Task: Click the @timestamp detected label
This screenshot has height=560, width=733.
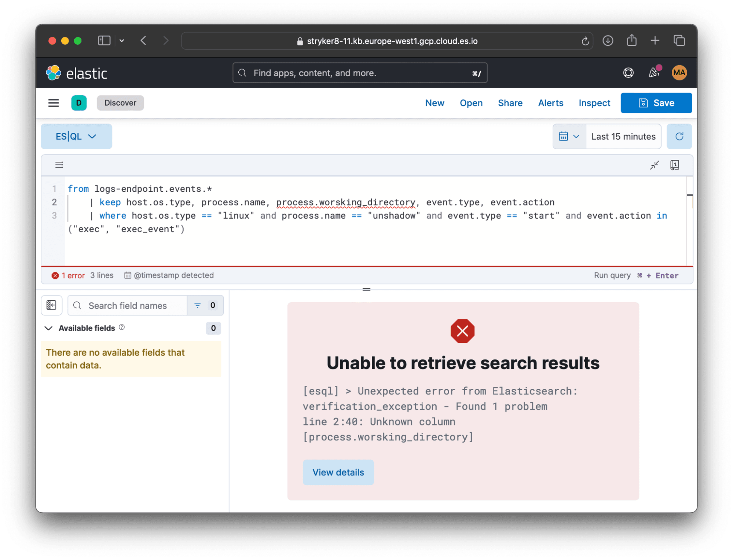Action: pyautogui.click(x=169, y=275)
